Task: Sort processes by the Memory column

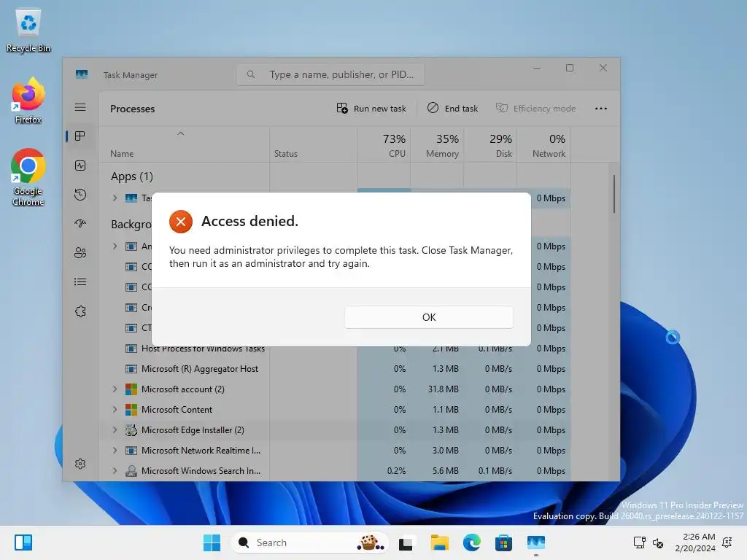Action: 437,145
